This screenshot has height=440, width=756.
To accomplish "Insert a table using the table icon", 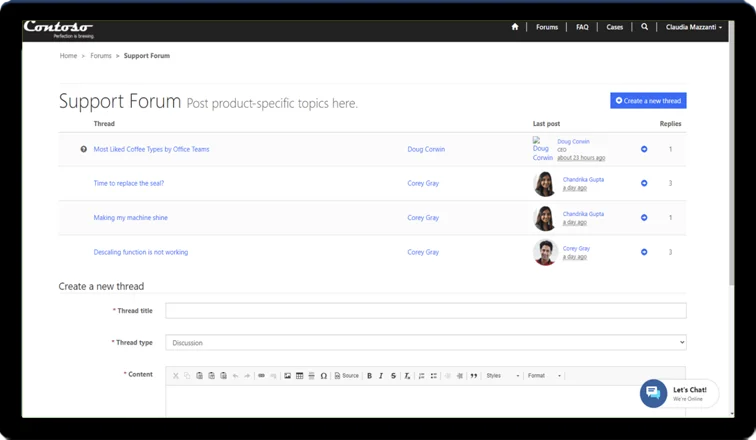I will (299, 376).
